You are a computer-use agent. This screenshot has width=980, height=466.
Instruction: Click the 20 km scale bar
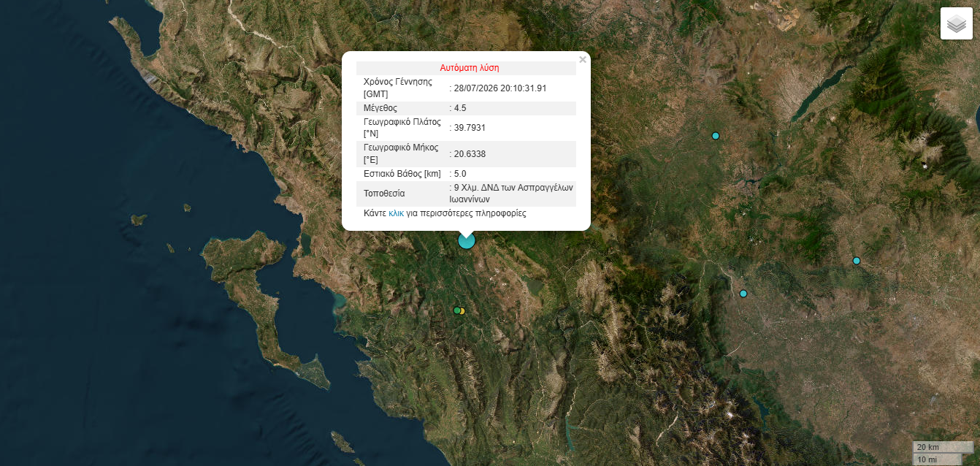click(x=943, y=447)
